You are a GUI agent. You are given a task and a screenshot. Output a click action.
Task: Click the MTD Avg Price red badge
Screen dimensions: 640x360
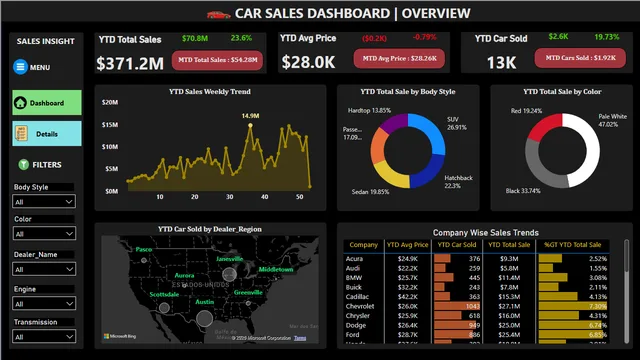[399, 59]
